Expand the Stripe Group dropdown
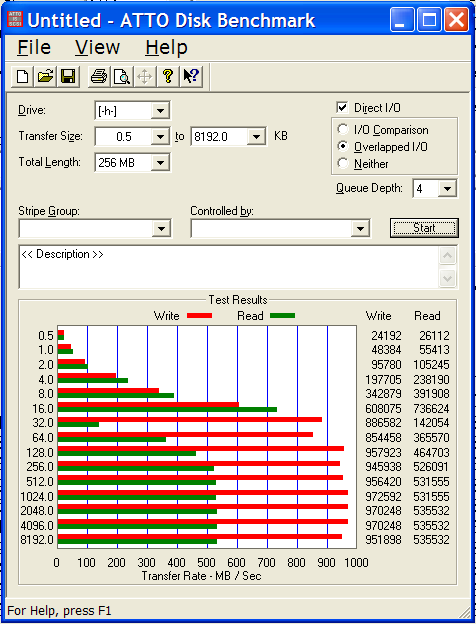Screen dimensions: 476x624 point(161,228)
